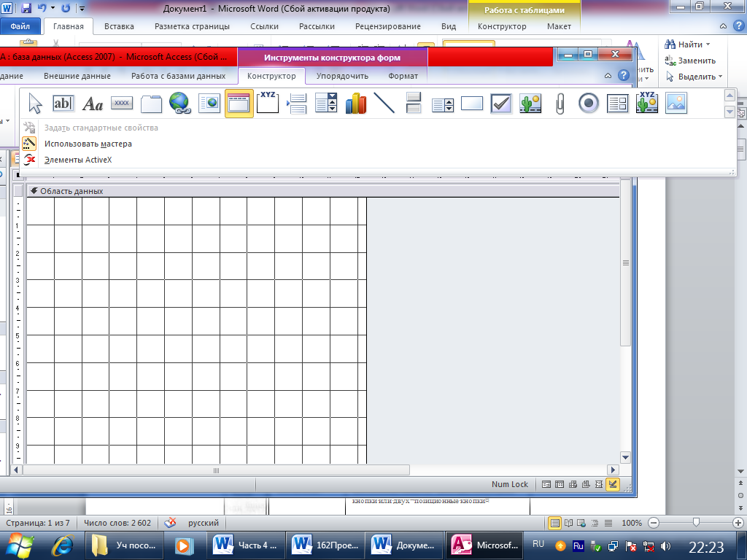Open the Undo history dropdown arrow
747x560 pixels.
(53, 8)
